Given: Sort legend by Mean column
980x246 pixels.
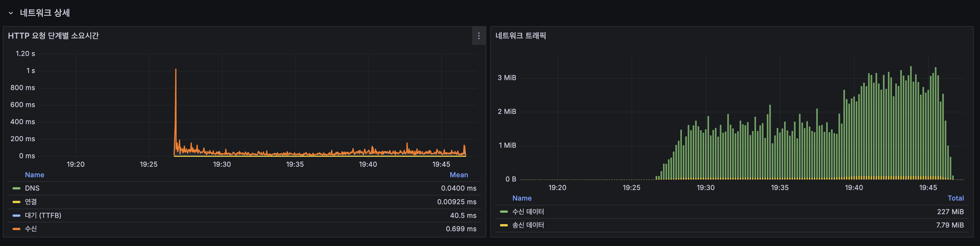Looking at the screenshot, I should pos(458,175).
